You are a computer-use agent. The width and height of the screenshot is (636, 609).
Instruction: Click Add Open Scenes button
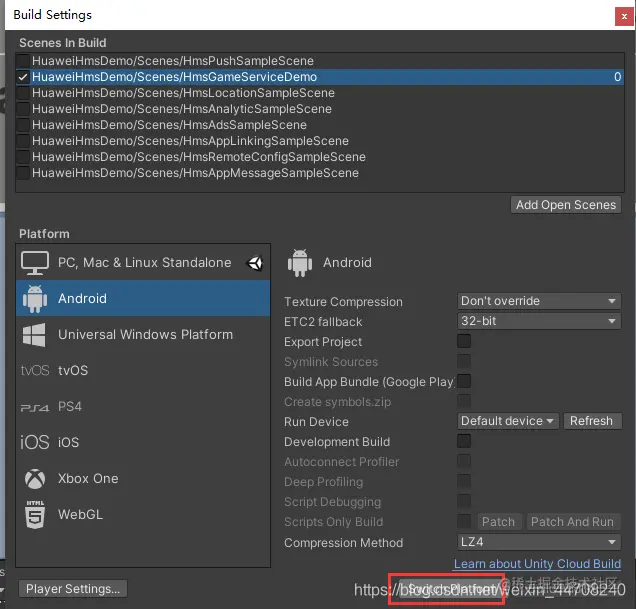(566, 205)
